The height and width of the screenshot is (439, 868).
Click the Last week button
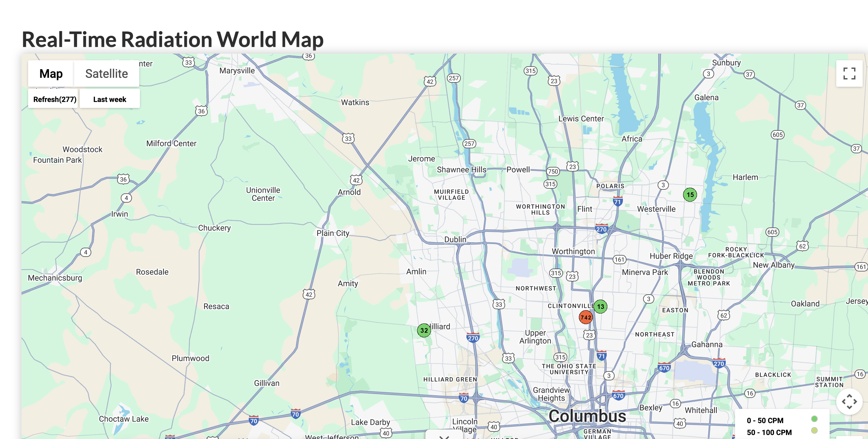click(109, 99)
